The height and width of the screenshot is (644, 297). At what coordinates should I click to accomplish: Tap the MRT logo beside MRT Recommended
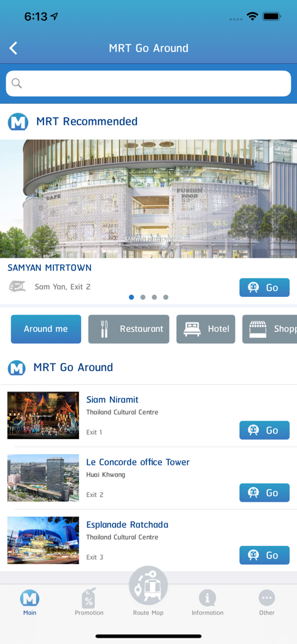18,122
